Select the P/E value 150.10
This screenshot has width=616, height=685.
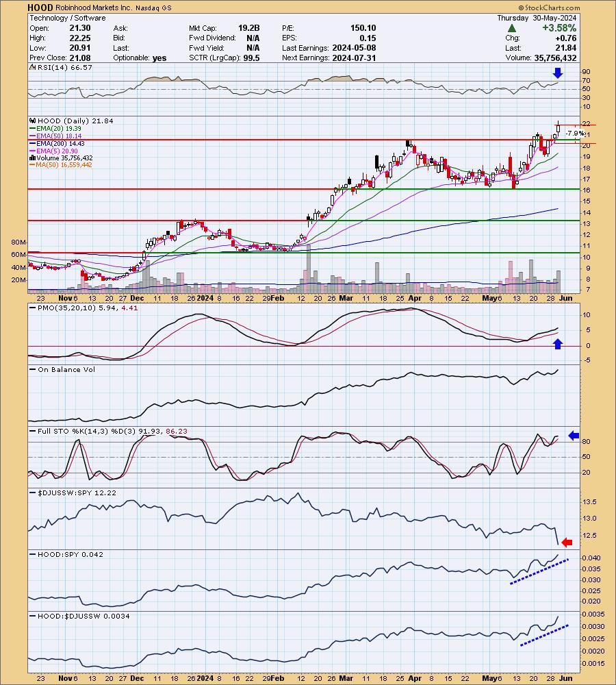363,28
